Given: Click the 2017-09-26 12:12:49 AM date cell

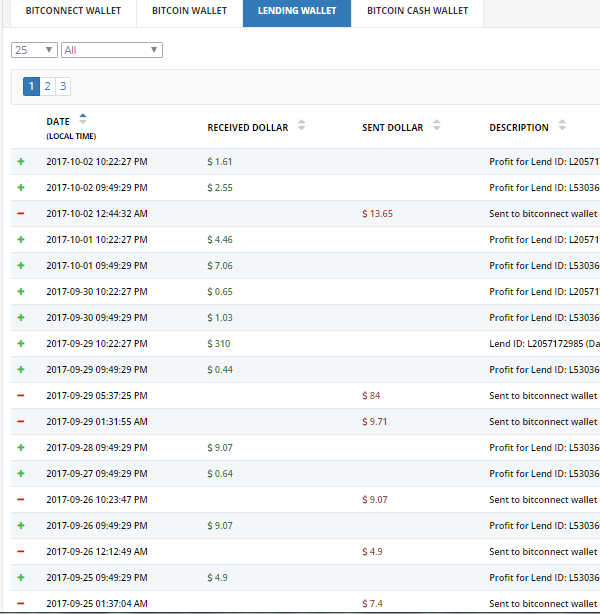Looking at the screenshot, I should (x=97, y=552).
